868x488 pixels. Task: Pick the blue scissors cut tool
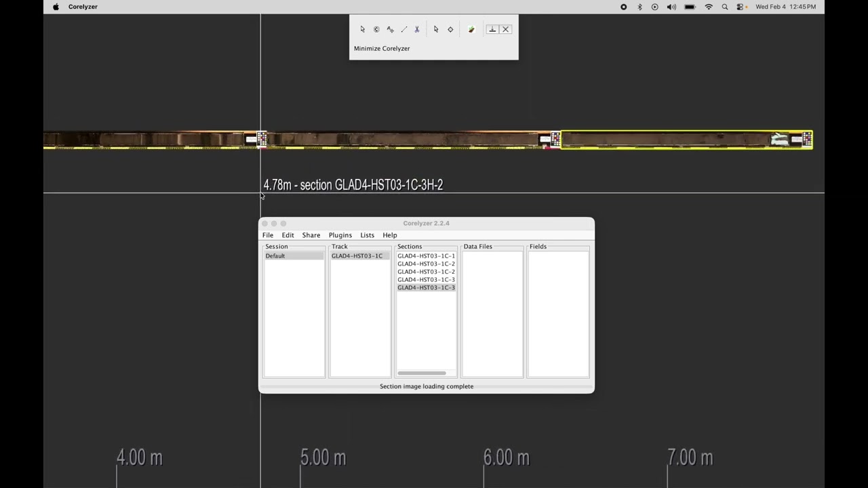pyautogui.click(x=417, y=29)
